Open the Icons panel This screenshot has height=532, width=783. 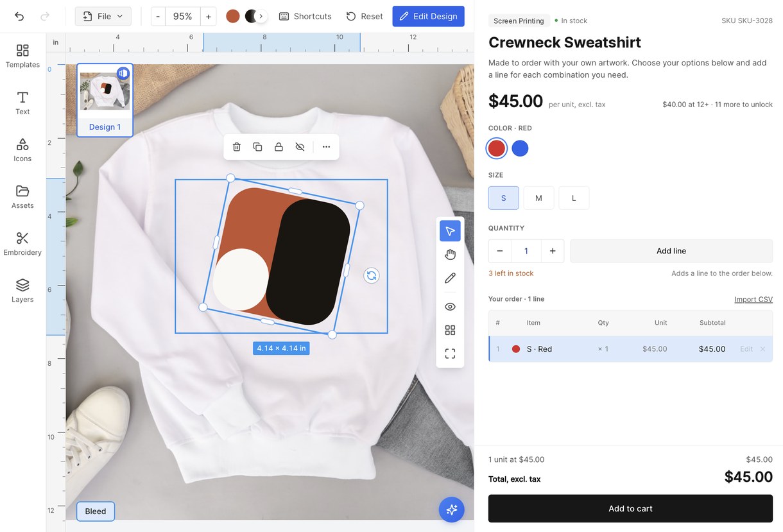pyautogui.click(x=22, y=150)
